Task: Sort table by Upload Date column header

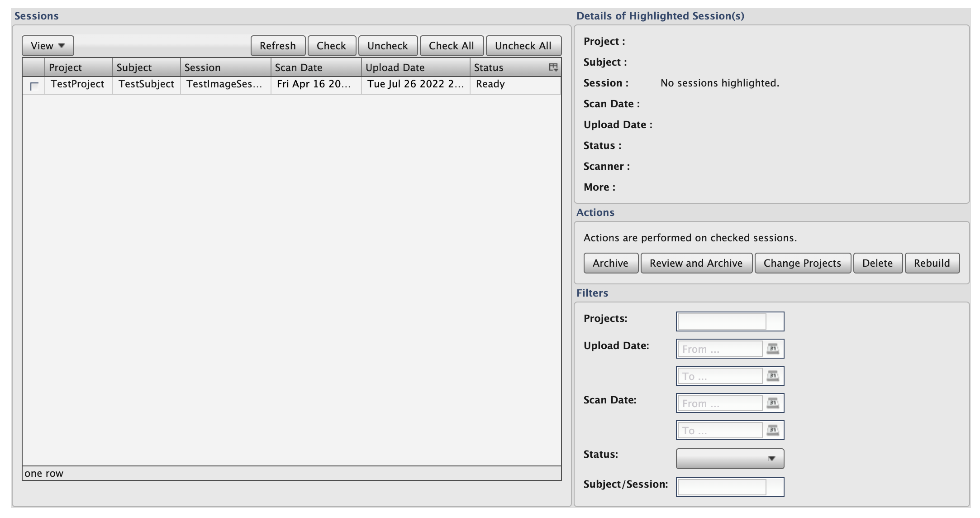Action: point(414,67)
